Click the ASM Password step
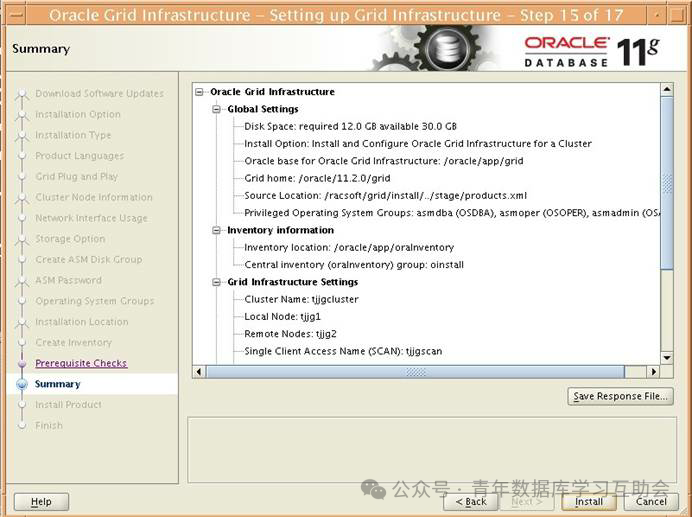The image size is (692, 517). pyautogui.click(x=68, y=280)
